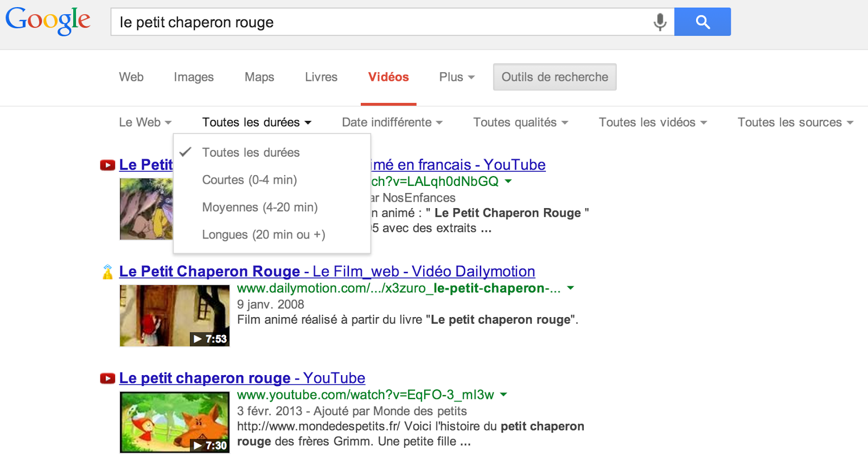Choose Moyennes (4-20 min) duration
The image size is (868, 470).
[x=272, y=207]
